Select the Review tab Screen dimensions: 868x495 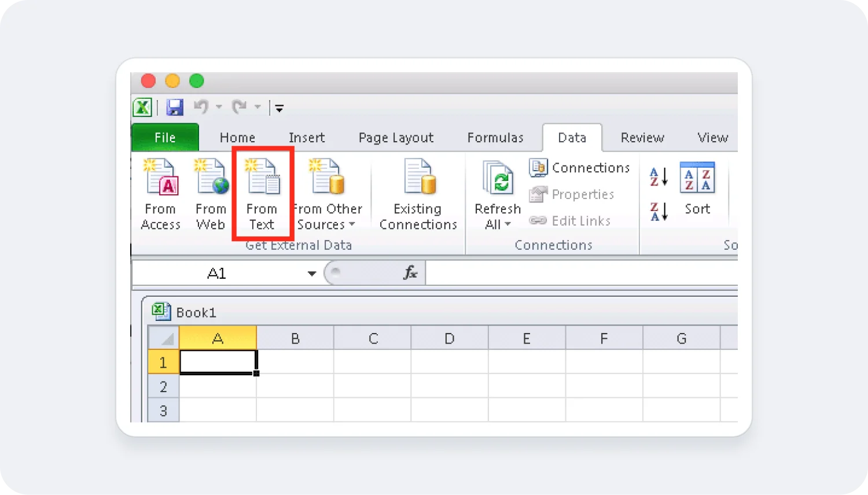[x=642, y=138]
